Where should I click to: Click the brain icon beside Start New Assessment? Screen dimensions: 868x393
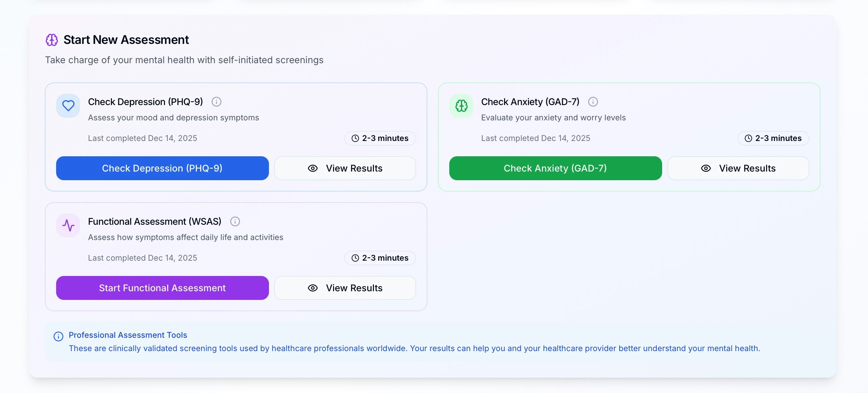[x=51, y=40]
